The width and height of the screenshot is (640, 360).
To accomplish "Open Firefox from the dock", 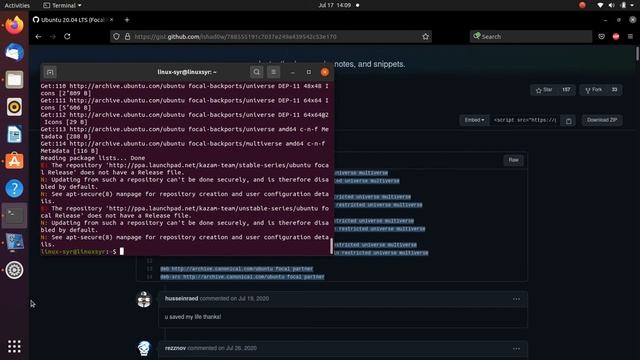I will click(x=14, y=25).
